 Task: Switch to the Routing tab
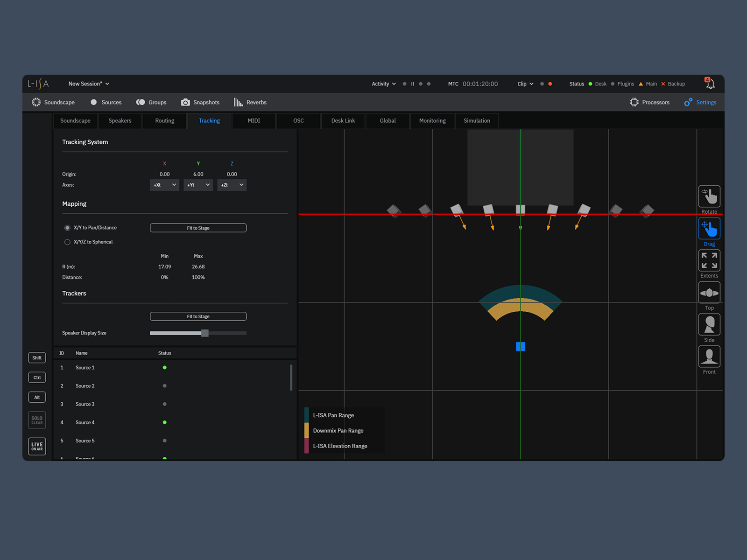coord(165,121)
